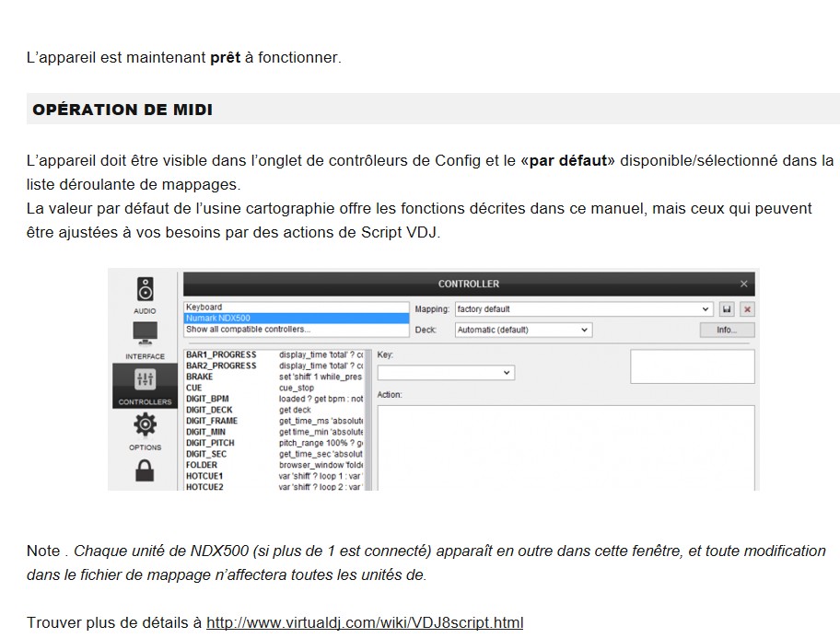Image resolution: width=840 pixels, height=638 pixels.
Task: Delete the mapping with red X icon
Action: coord(747,309)
